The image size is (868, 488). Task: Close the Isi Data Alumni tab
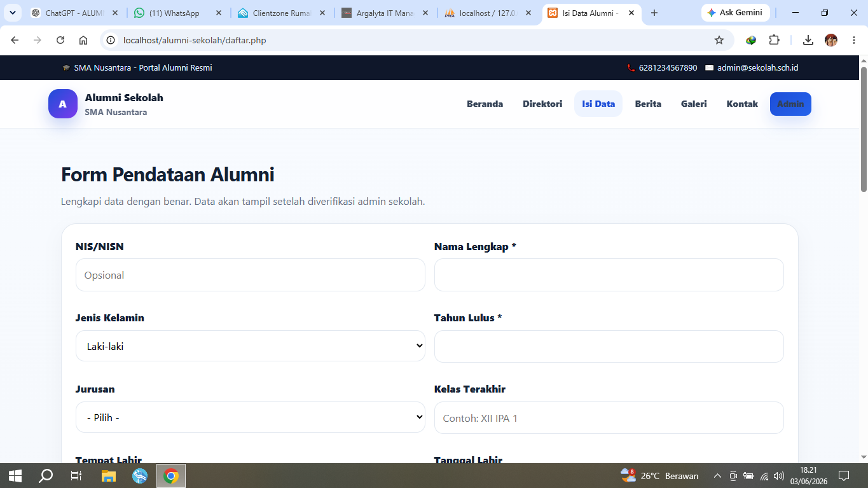tap(632, 13)
